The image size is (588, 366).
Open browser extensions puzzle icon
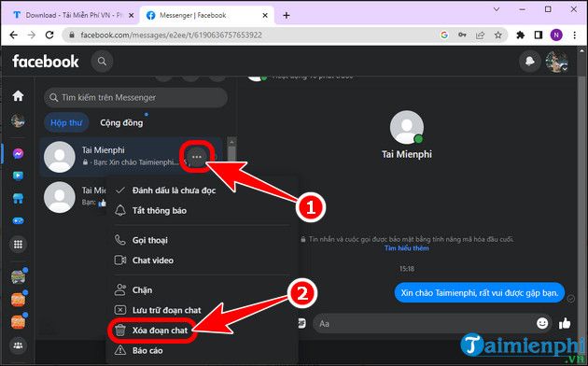[520, 35]
